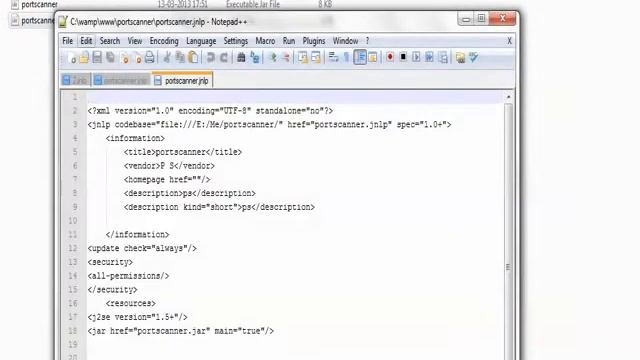Click the Stop Recording square icon
Viewport: 640px width, 360px height.
[403, 58]
